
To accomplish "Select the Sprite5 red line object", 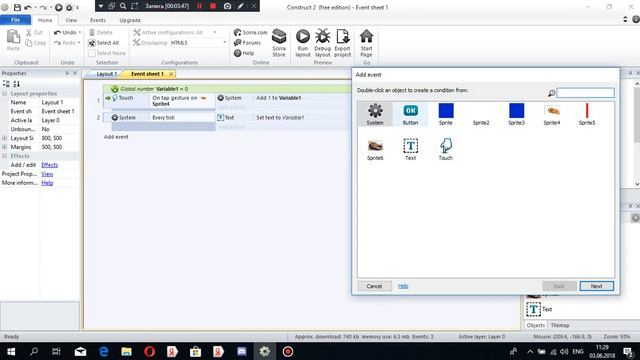I will [587, 114].
